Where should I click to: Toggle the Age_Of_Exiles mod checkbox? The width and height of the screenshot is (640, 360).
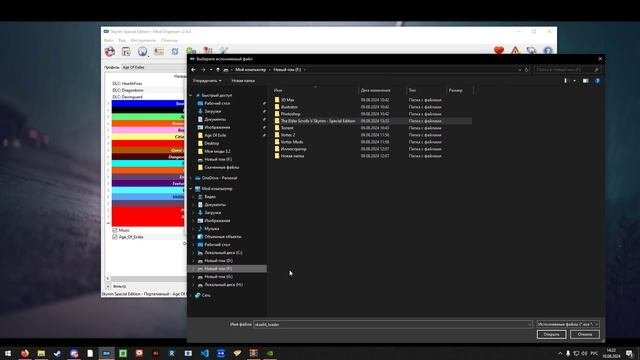[x=115, y=237]
